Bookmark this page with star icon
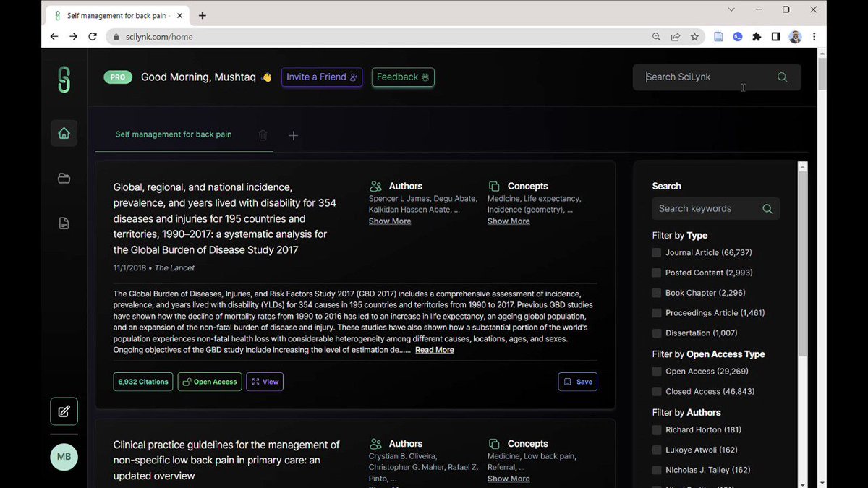 [694, 37]
